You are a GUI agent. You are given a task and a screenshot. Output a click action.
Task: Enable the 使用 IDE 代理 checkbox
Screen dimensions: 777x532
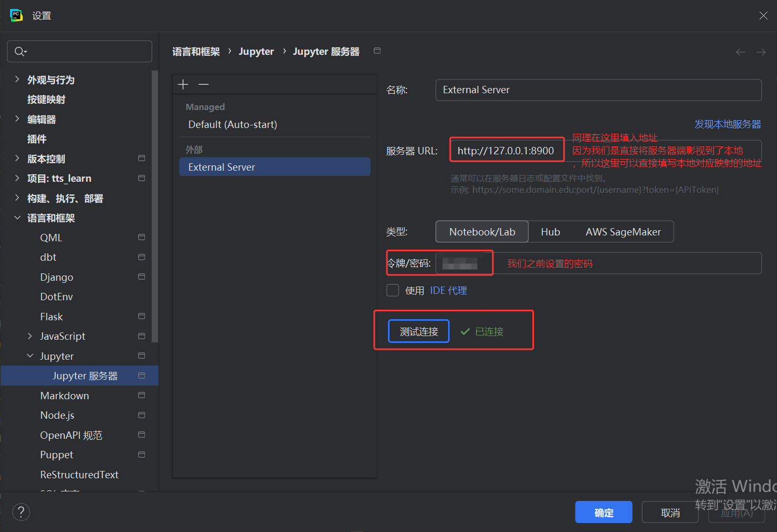click(x=393, y=290)
